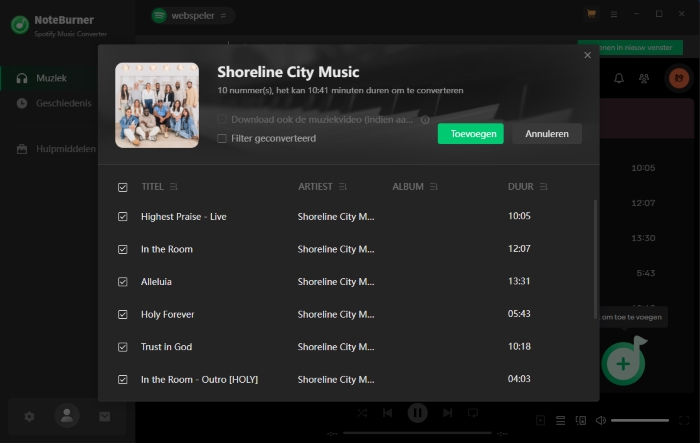Screen dimensions: 700x443
Task: Enable Download ook de muziekvideo checkbox
Action: (222, 119)
